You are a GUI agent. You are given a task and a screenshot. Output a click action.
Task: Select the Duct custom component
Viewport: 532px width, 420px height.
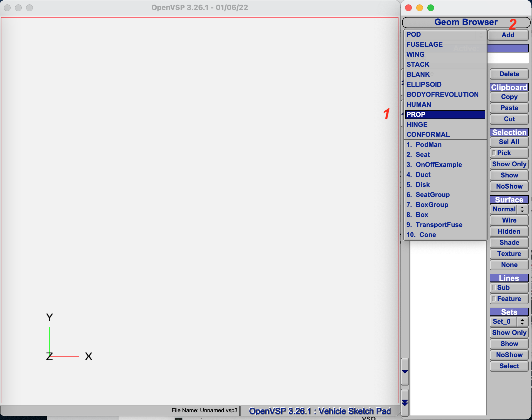(x=423, y=175)
